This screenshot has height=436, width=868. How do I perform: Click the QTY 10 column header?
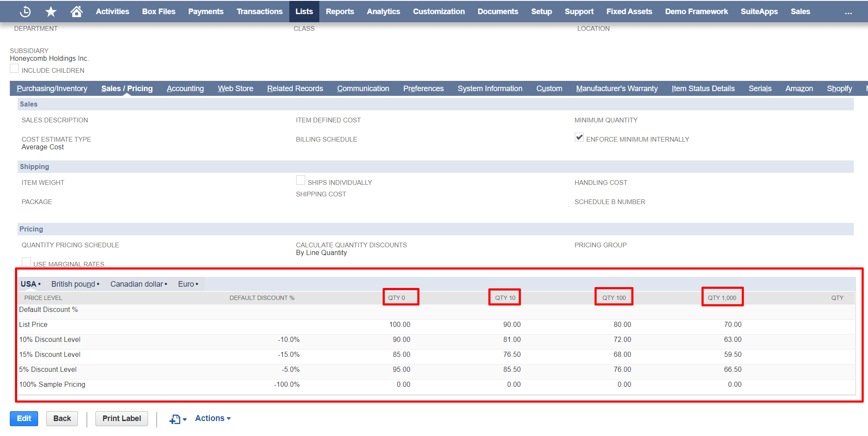pos(505,298)
